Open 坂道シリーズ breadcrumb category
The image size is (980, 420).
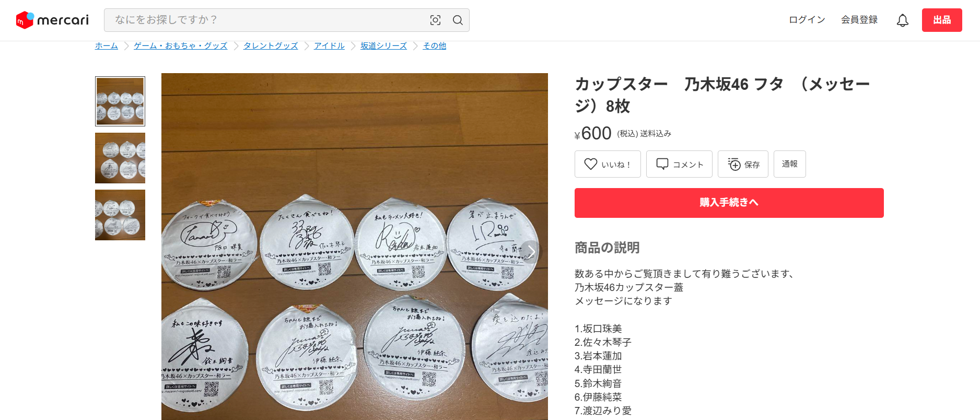383,46
